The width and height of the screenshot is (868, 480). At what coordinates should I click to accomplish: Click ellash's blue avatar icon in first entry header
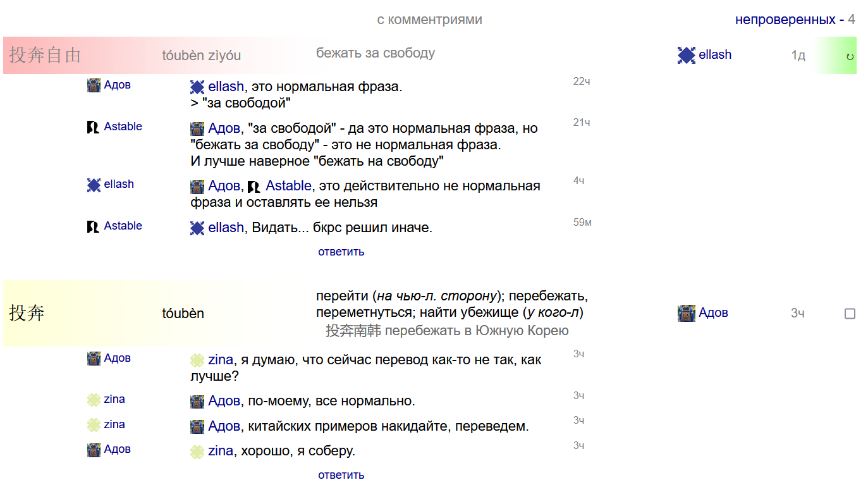(x=687, y=55)
